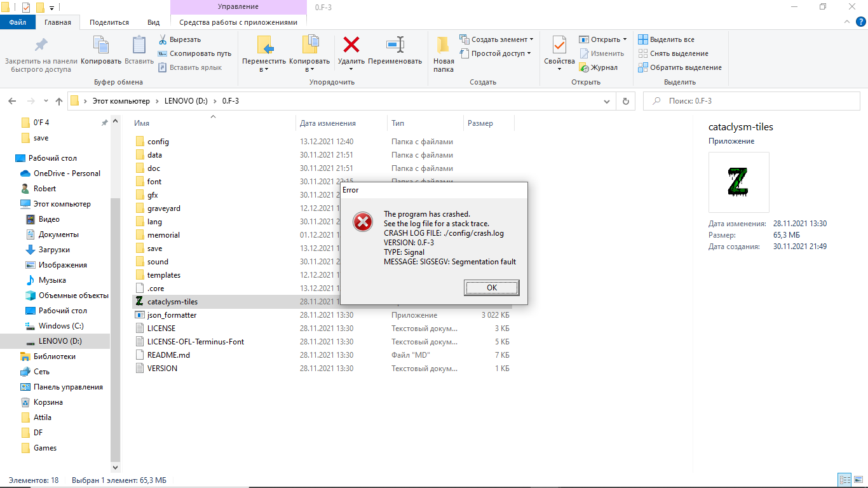The height and width of the screenshot is (488, 868).
Task: Open Windows (C:) drive in sidebar
Action: 61,326
